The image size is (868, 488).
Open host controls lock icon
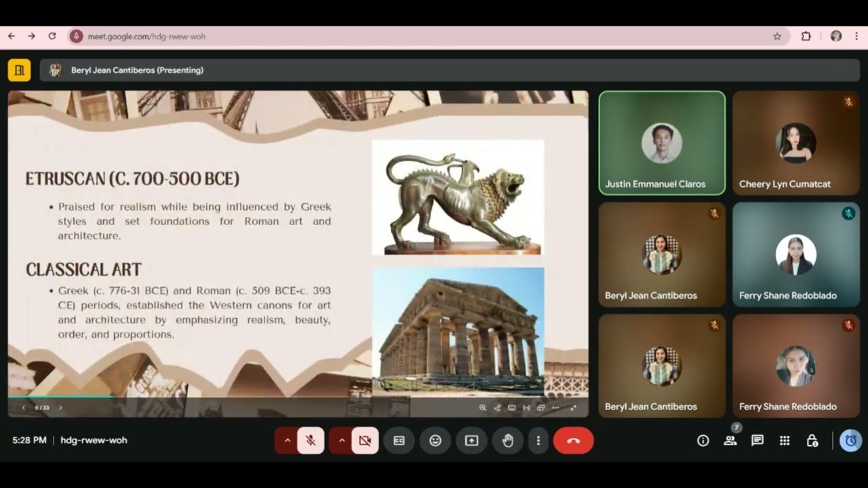coord(812,441)
